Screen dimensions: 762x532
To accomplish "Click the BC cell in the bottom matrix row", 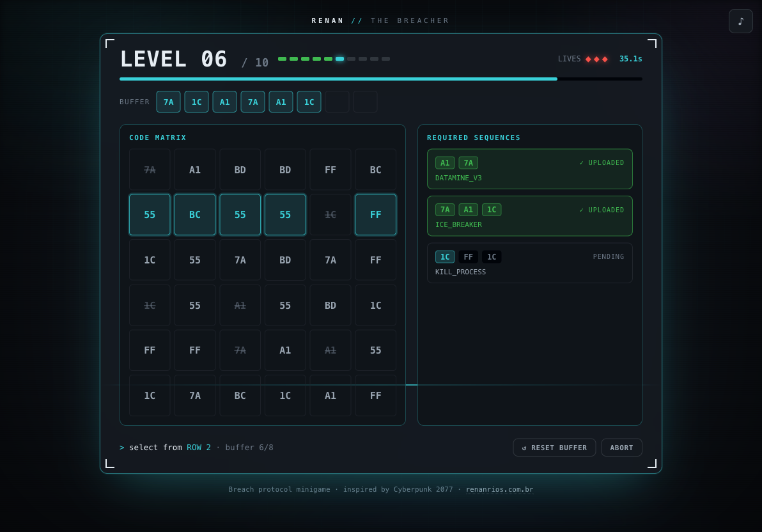I will (240, 395).
